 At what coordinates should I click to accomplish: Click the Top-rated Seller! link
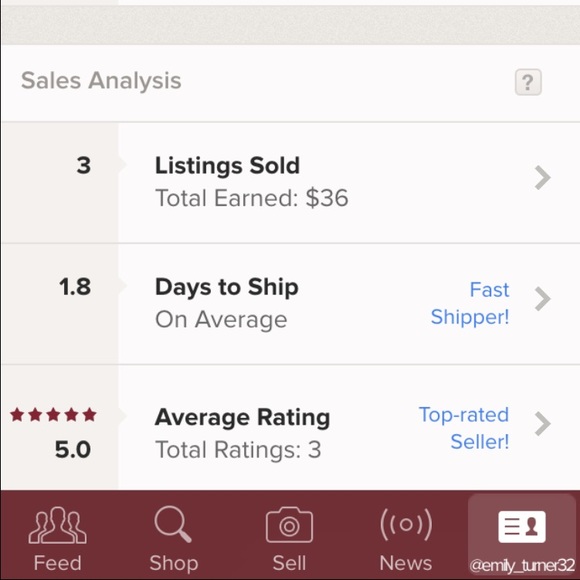464,428
